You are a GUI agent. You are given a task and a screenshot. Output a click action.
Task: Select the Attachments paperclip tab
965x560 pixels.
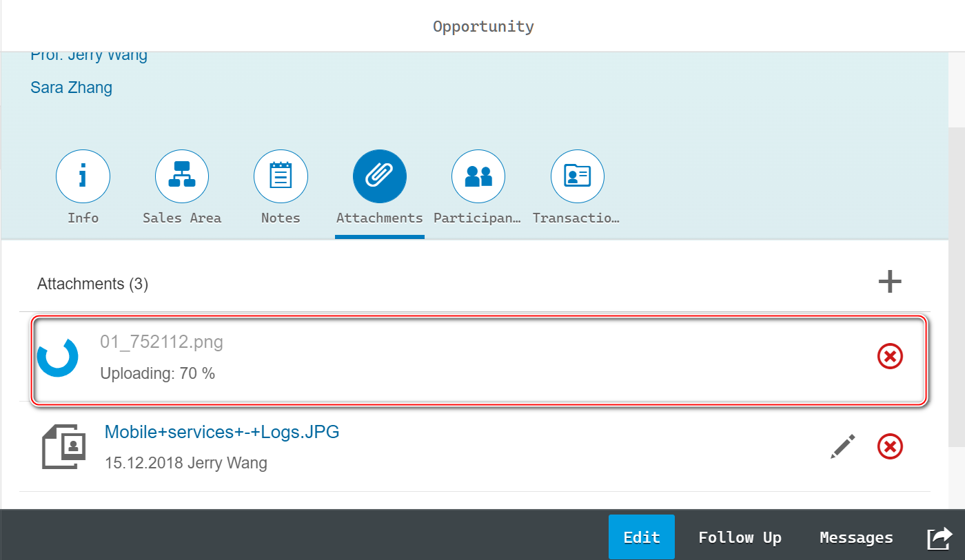point(380,177)
